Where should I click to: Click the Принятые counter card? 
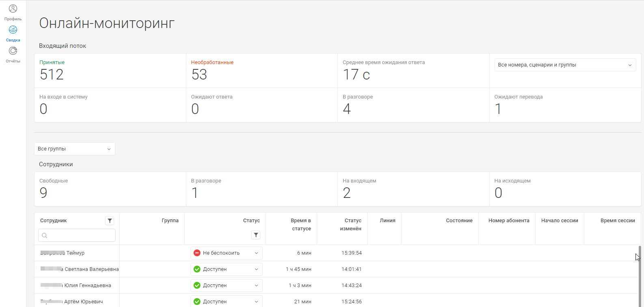coord(110,71)
